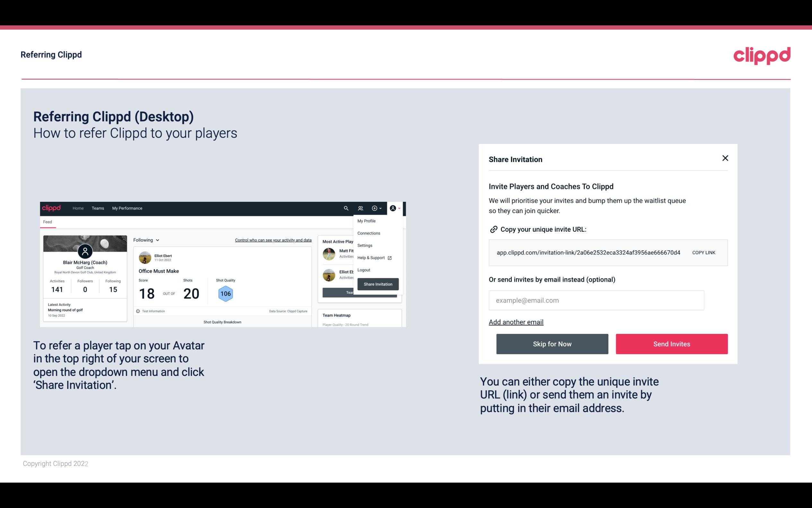The image size is (812, 508).
Task: Select the 'Share Invitation' menu item
Action: (x=378, y=284)
